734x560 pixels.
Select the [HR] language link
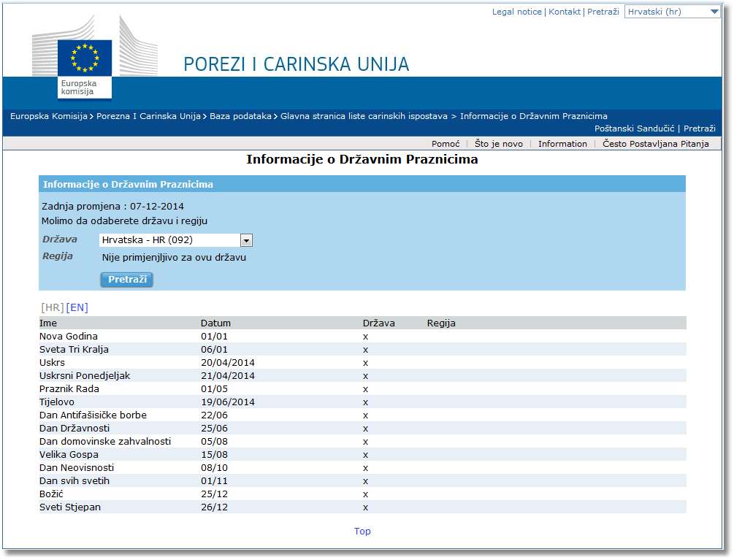coord(53,307)
